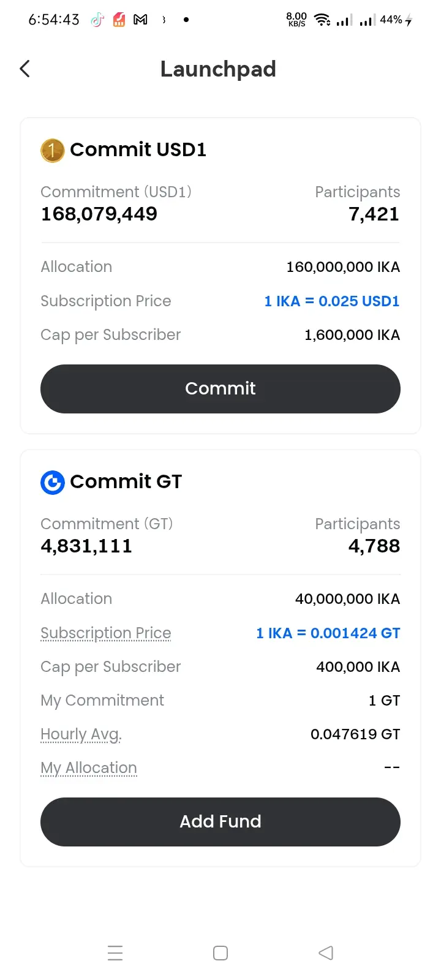
Task: Open the Subscription Price tooltip in GT card
Action: point(106,633)
